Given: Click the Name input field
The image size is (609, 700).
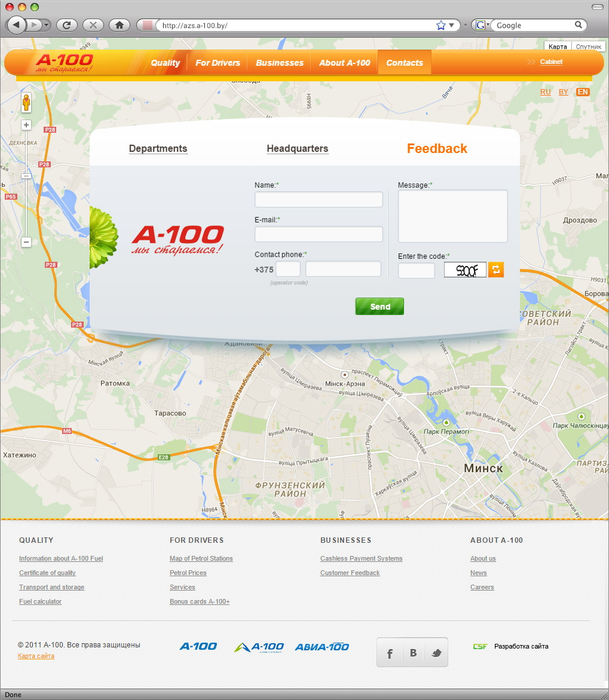Looking at the screenshot, I should pos(319,199).
